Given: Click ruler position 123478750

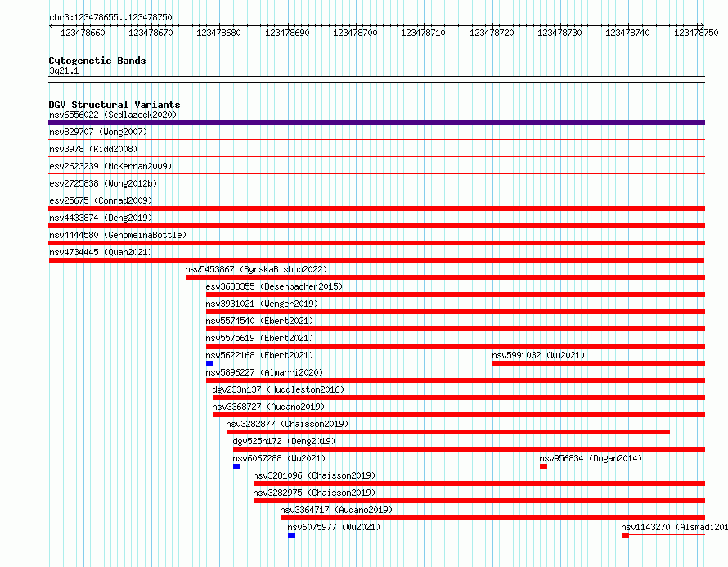Looking at the screenshot, I should (x=696, y=33).
